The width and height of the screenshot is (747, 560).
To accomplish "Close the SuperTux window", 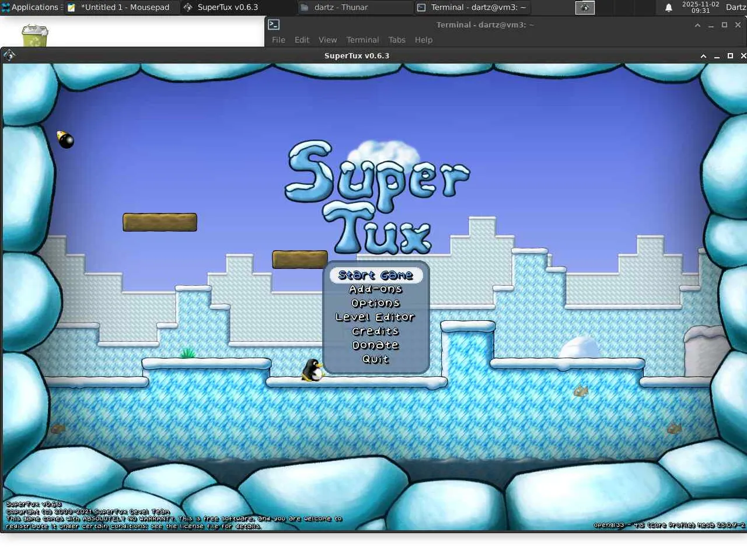I will pos(743,56).
